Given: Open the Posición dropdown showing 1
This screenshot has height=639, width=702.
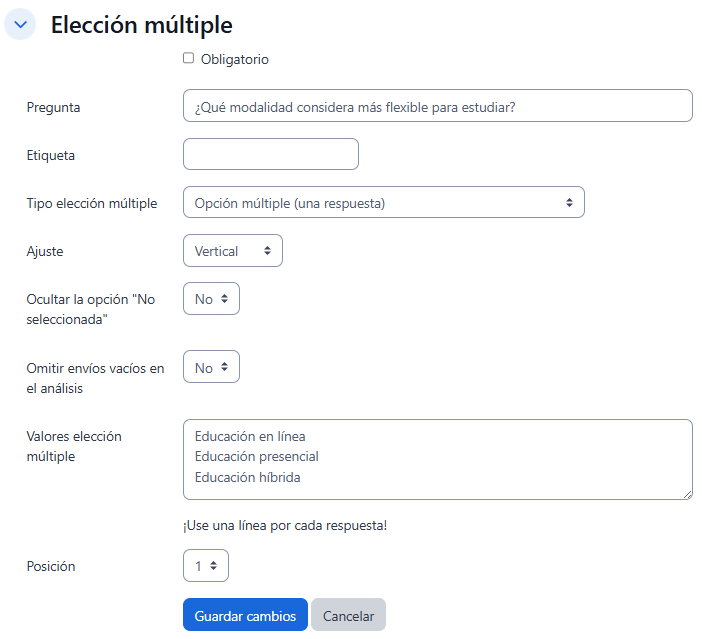Looking at the screenshot, I should (205, 566).
